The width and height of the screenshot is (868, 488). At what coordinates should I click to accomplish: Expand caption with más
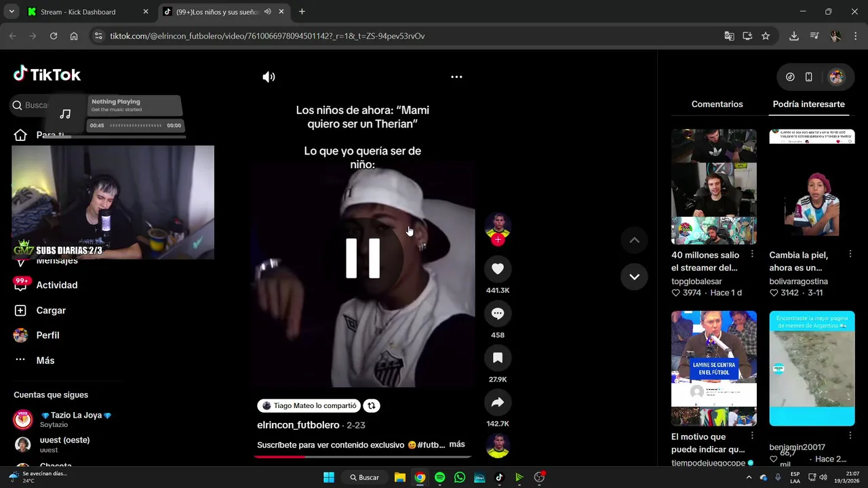(457, 444)
